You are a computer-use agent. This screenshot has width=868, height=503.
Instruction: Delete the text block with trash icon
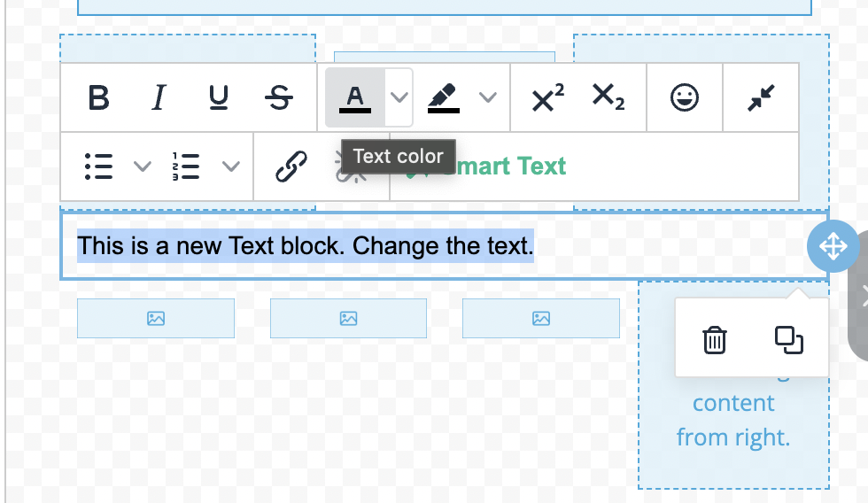pos(715,340)
